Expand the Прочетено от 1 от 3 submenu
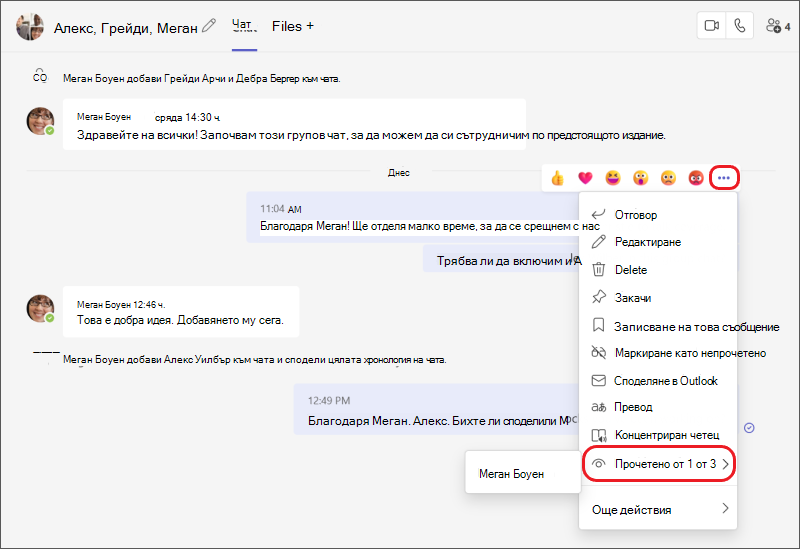This screenshot has height=549, width=800. 659,464
